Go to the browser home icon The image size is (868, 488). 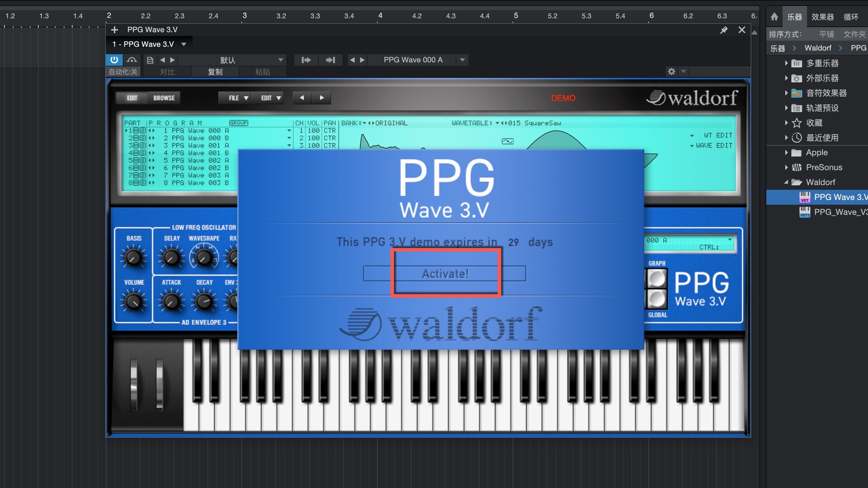(774, 17)
